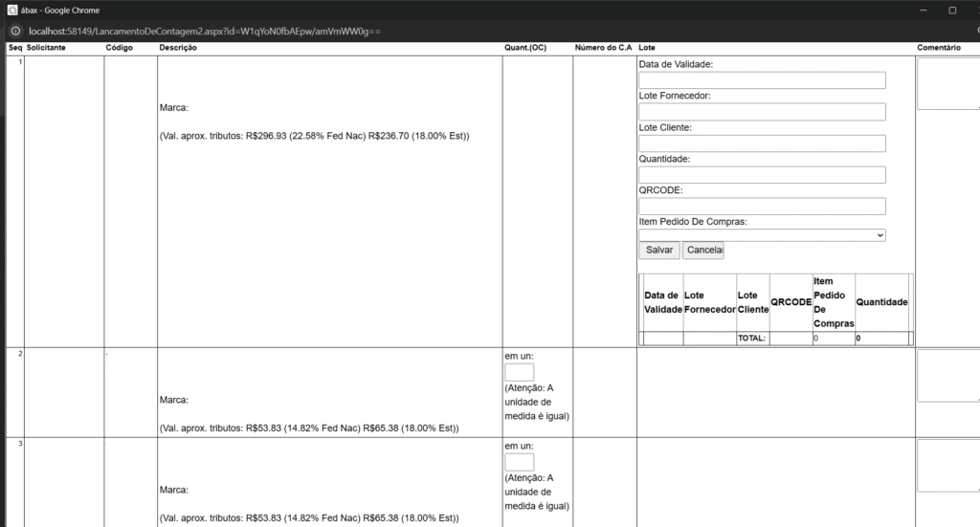The height and width of the screenshot is (527, 980).
Task: Focus the QRCODE text field
Action: 762,207
